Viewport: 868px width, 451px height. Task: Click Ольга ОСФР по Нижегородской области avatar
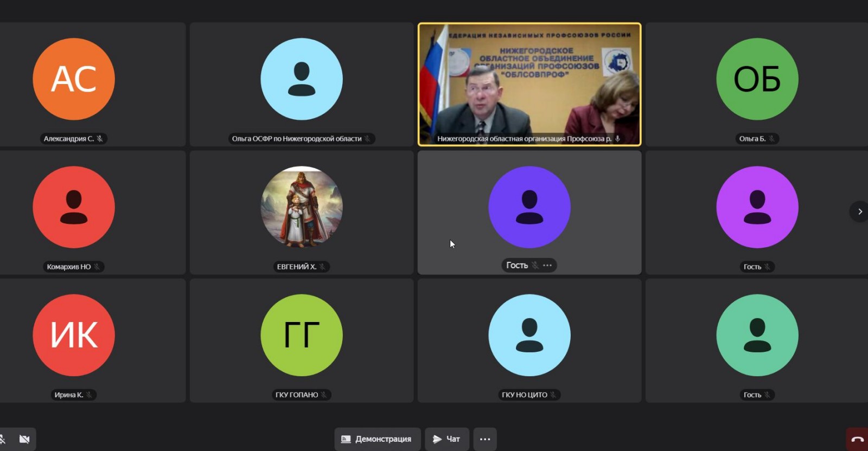[x=302, y=79]
